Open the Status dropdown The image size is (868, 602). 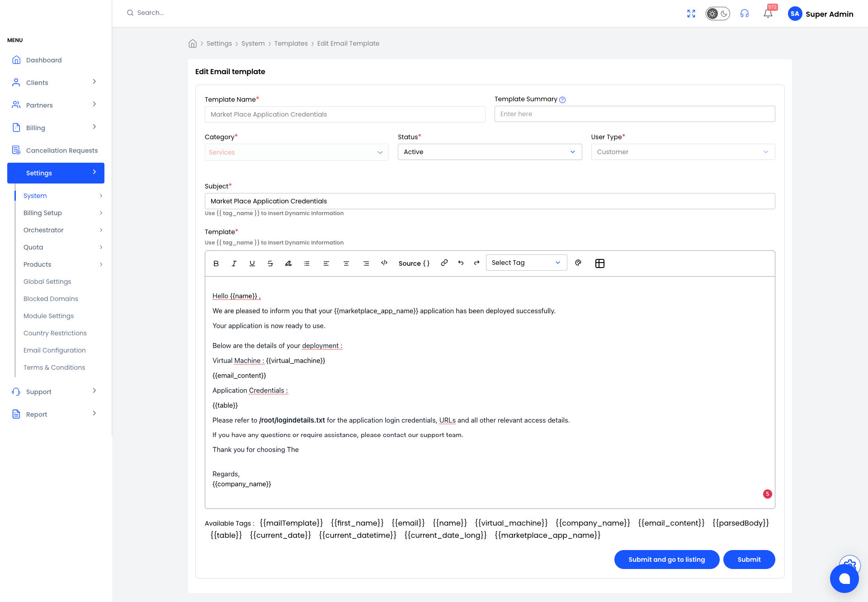click(x=490, y=152)
